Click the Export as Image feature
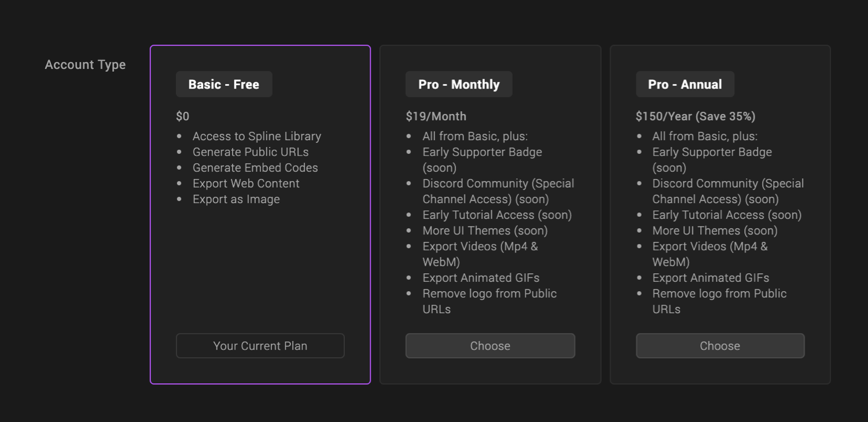This screenshot has height=422, width=868. pyautogui.click(x=236, y=199)
